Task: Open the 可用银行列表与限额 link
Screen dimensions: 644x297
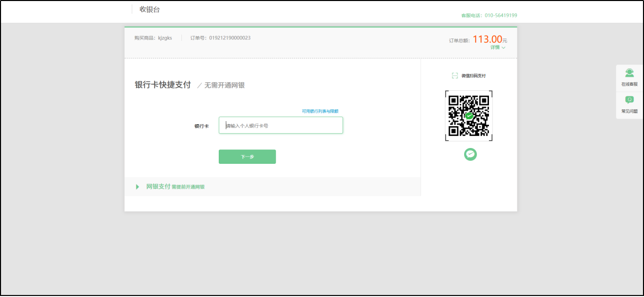Action: coord(320,111)
